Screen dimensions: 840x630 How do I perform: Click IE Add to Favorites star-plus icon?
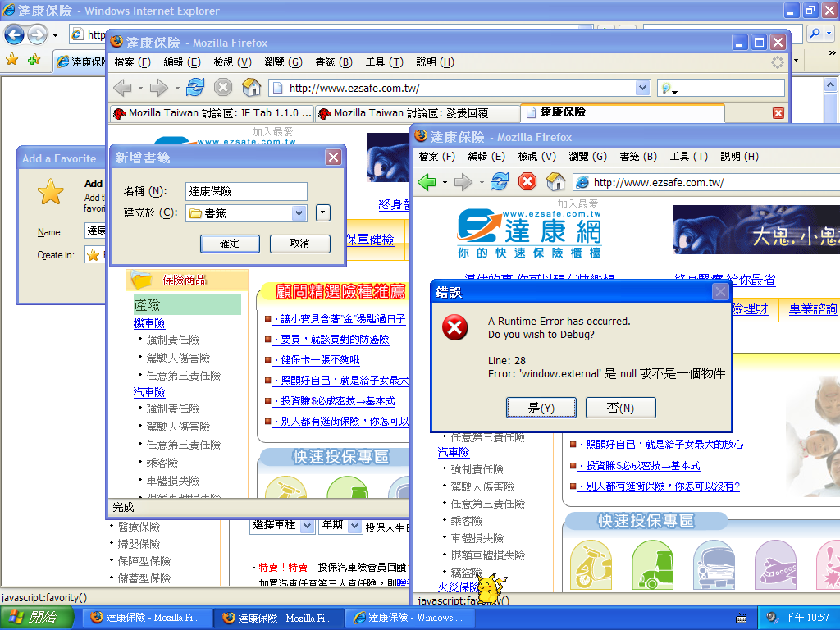[34, 60]
